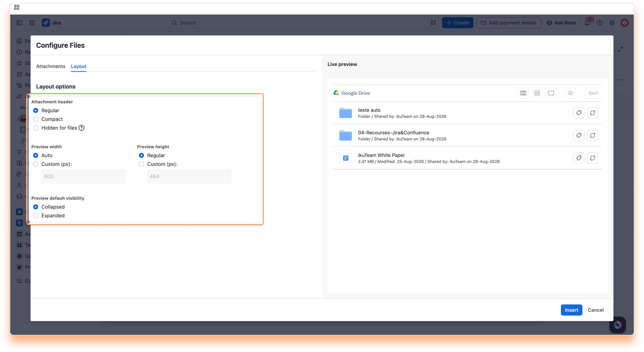Click the tag icon for 04-Recourses-Jira&Confluence
This screenshot has width=644, height=352.
click(x=579, y=135)
